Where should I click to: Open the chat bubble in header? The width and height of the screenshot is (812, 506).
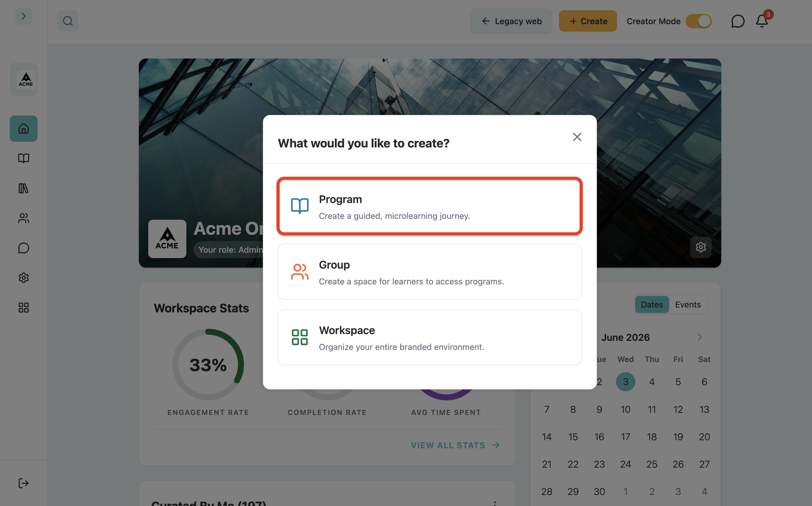pyautogui.click(x=738, y=21)
